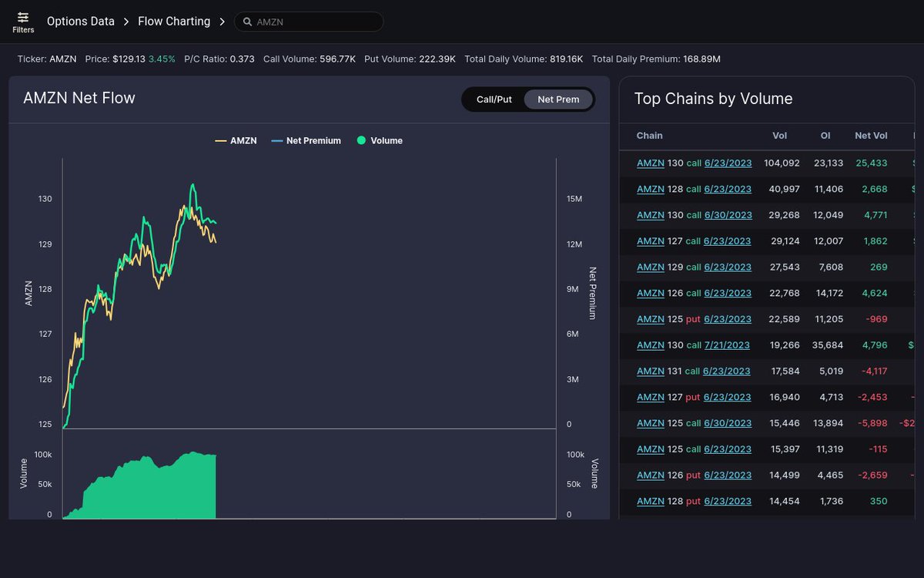Open AMZN link in 125 call 6/30/2023 row
The image size is (924, 578).
click(x=651, y=423)
